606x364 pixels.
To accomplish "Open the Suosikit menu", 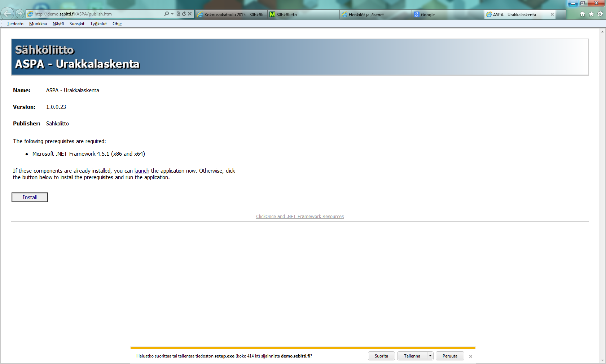I will (77, 24).
